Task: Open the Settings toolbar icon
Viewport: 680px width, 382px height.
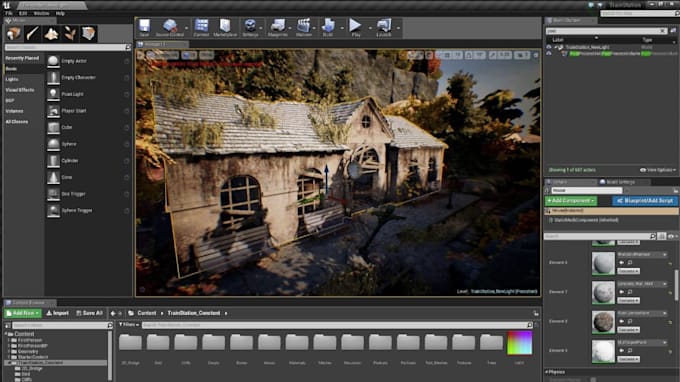Action: coord(250,27)
